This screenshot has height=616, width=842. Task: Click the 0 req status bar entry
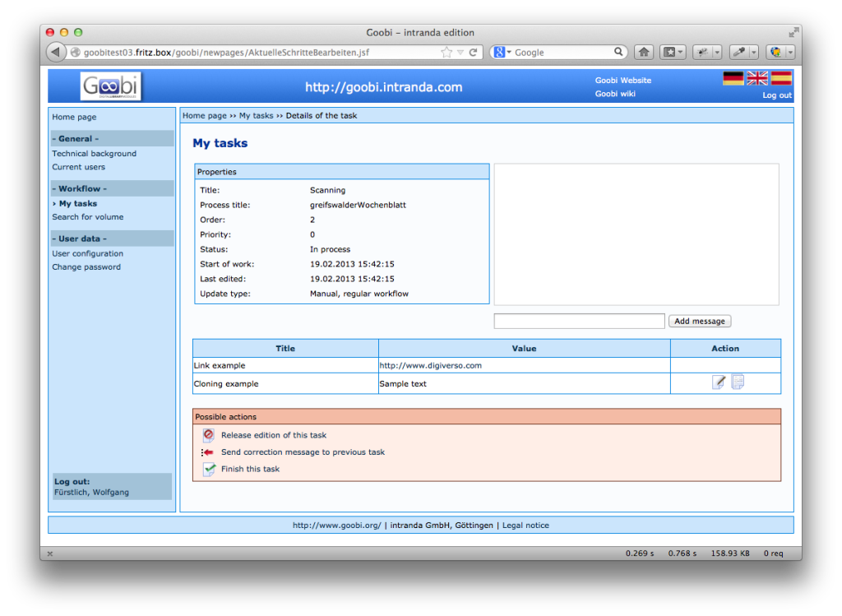(773, 553)
